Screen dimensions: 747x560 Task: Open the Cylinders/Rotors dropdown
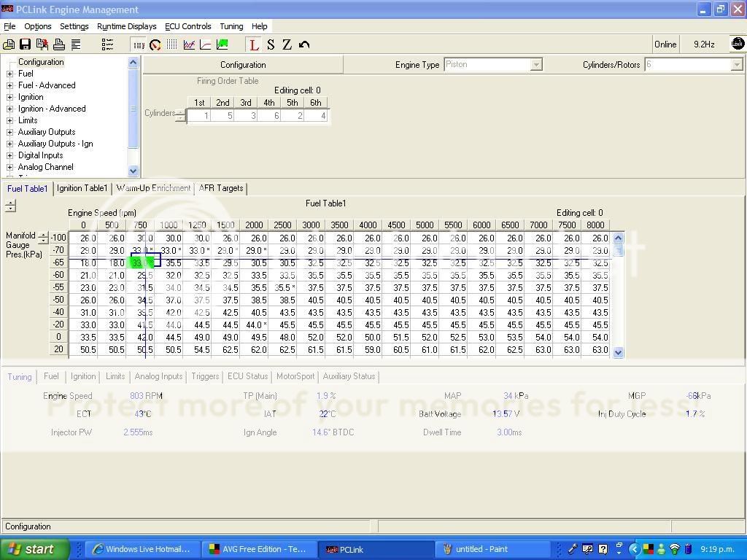(x=737, y=65)
